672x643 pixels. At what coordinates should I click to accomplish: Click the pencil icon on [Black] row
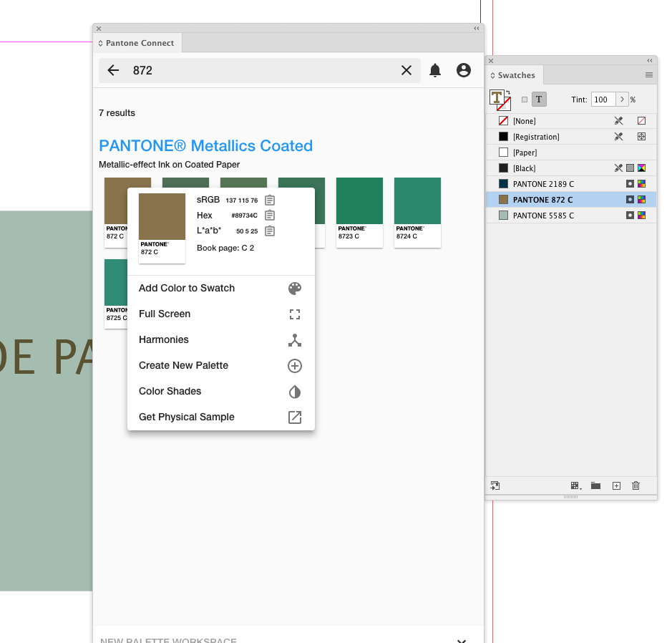pyautogui.click(x=618, y=168)
